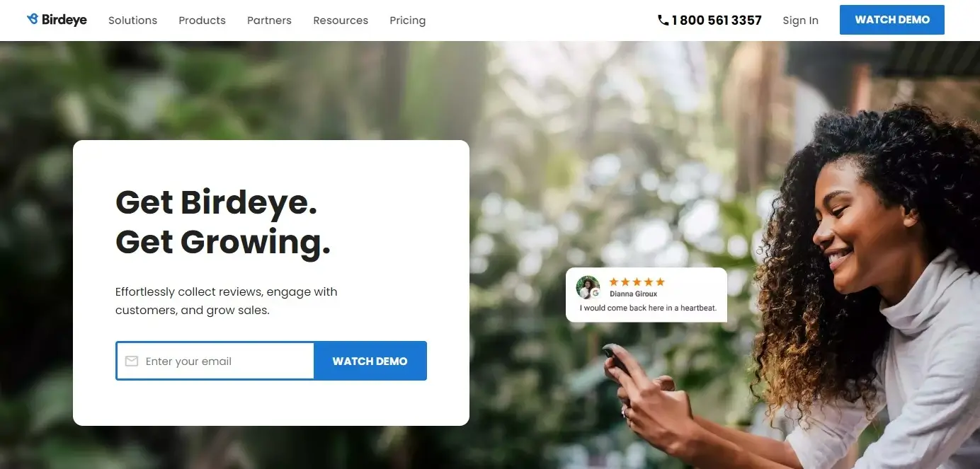Click the header WATCH DEMO button
Screen dimensions: 980x469
(x=892, y=20)
